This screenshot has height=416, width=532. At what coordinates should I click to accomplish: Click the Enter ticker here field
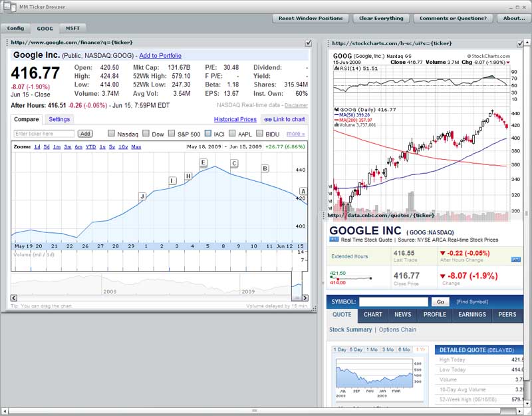pos(44,134)
